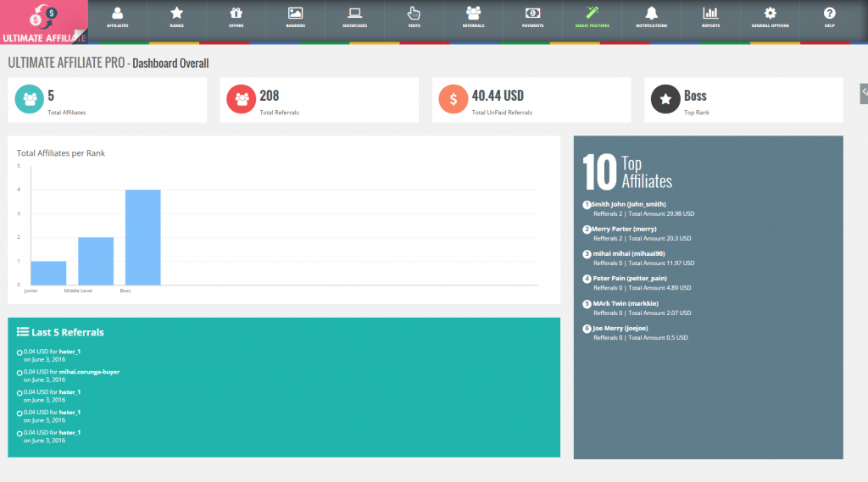Screen dimensions: 868x482
Task: Click the Middle Level chart bar
Action: pos(96,261)
